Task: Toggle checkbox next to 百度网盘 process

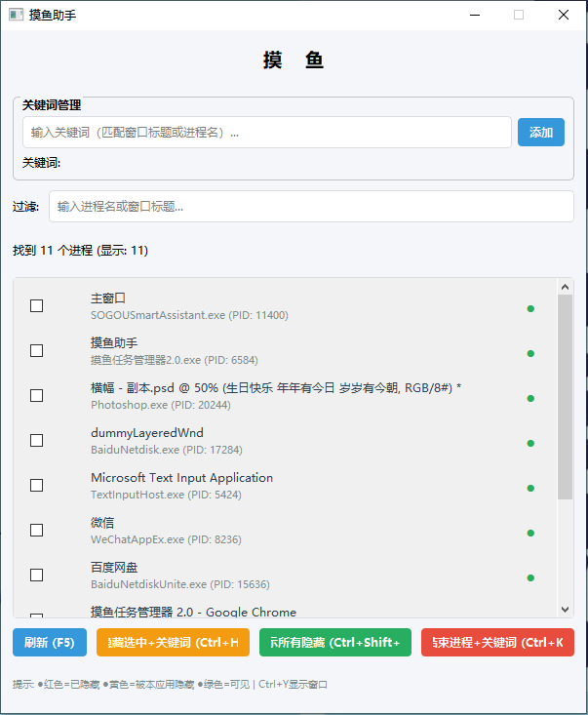Action: tap(37, 575)
